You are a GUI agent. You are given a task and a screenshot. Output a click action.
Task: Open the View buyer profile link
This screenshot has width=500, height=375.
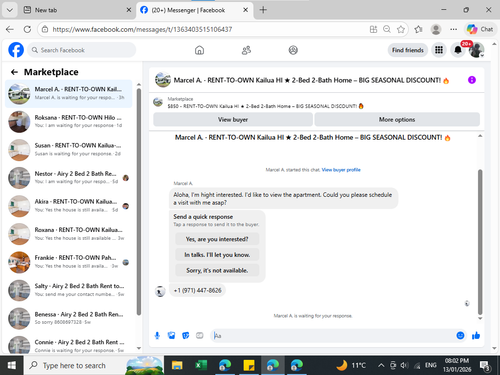341,170
